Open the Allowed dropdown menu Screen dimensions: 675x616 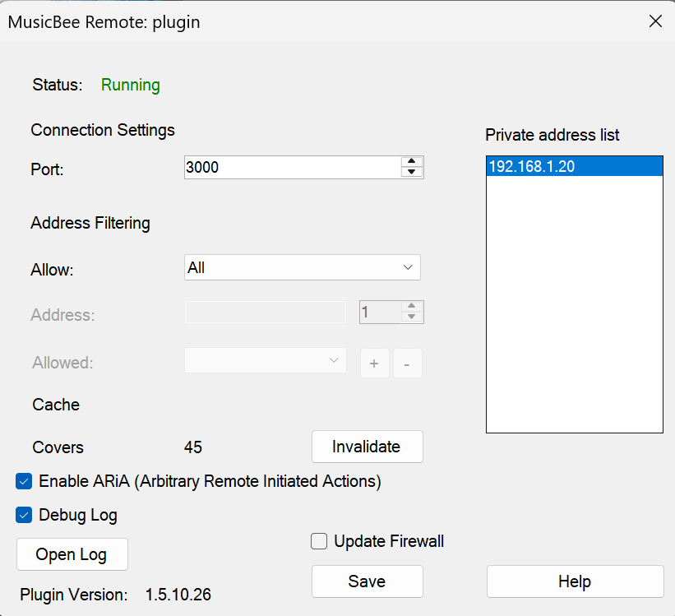(265, 360)
